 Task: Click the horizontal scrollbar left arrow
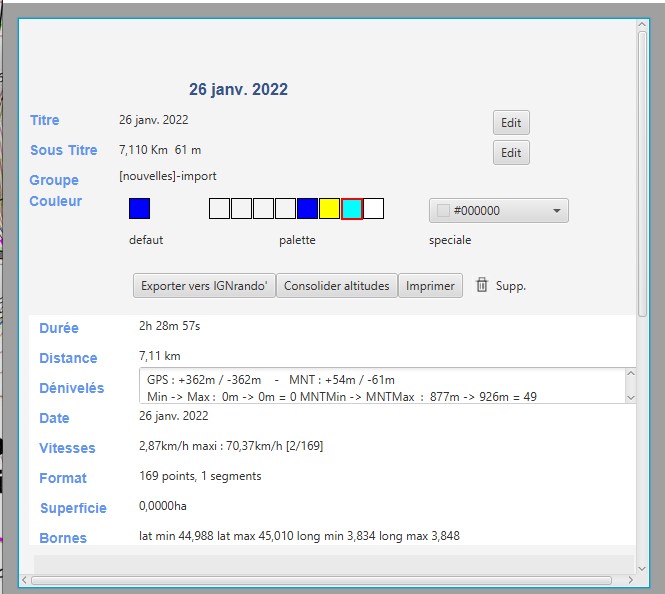click(x=26, y=579)
